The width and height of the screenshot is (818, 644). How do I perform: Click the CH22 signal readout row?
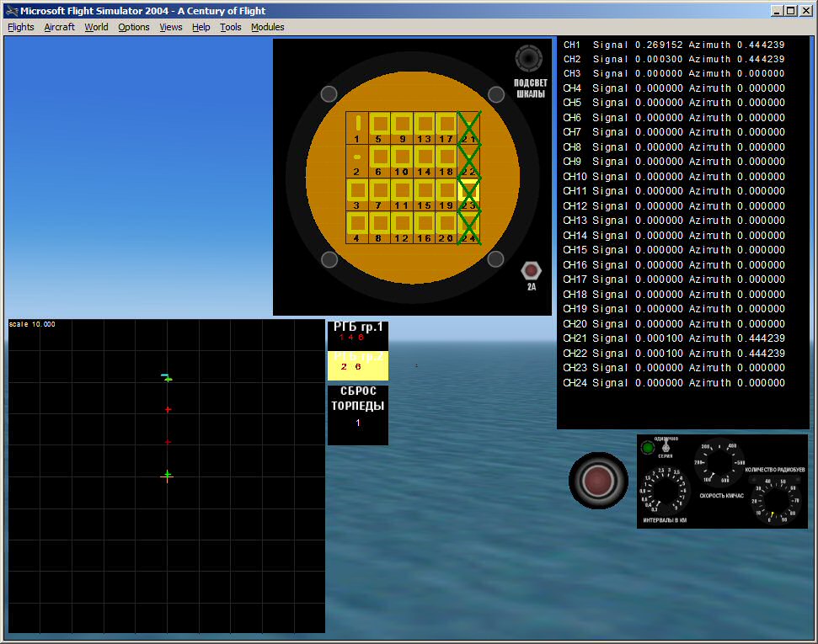[x=673, y=354]
